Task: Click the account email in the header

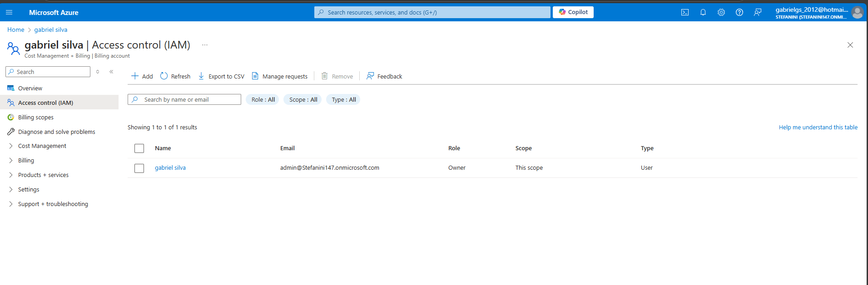Action: pyautogui.click(x=812, y=10)
